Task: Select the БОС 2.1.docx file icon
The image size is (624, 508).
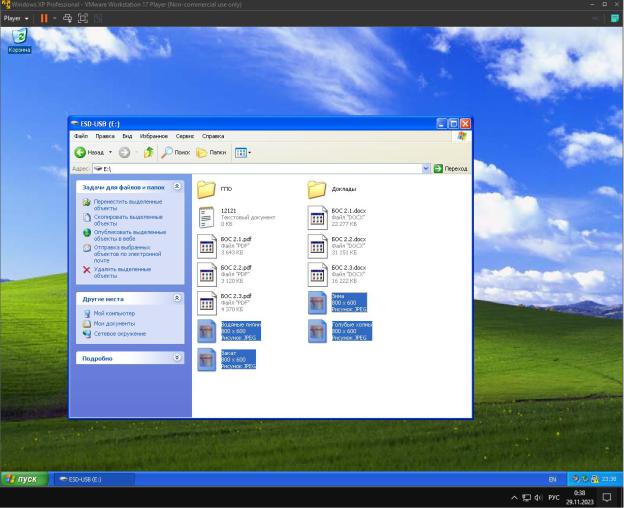Action: click(x=317, y=217)
